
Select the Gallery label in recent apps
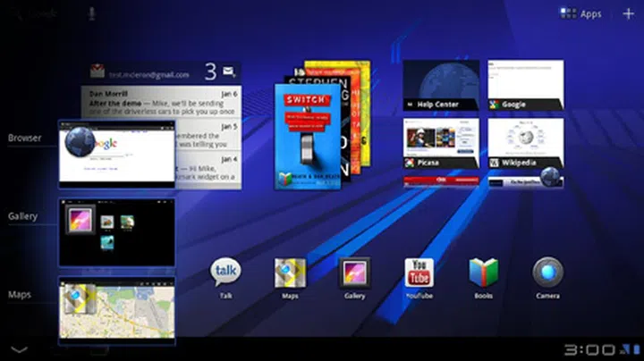tap(22, 216)
